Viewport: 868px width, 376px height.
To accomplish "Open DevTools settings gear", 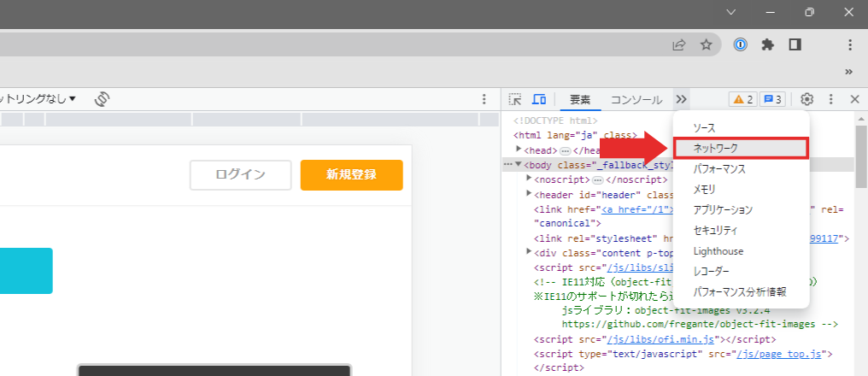I will (807, 100).
